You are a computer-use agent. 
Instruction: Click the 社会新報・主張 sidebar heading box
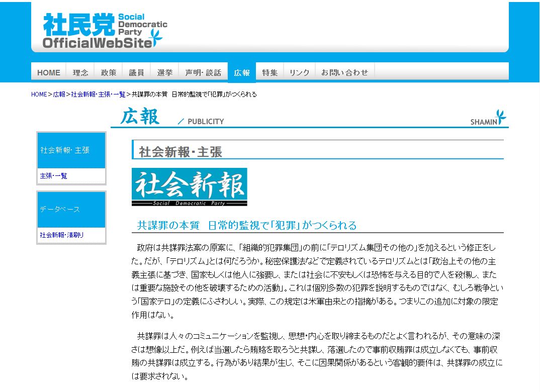click(71, 150)
